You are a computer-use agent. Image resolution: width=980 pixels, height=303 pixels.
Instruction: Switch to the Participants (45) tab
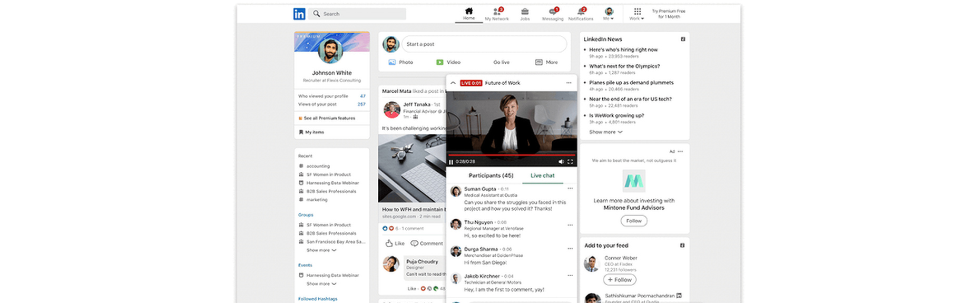point(491,175)
